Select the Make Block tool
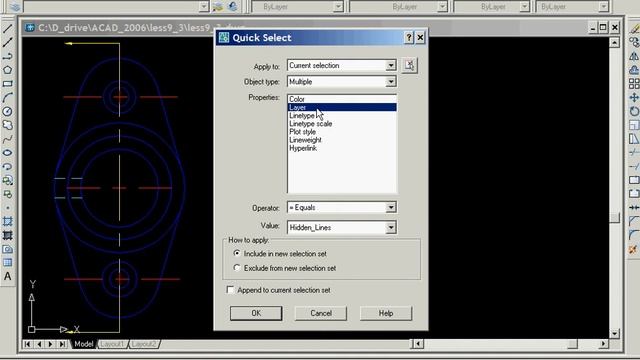 click(7, 194)
